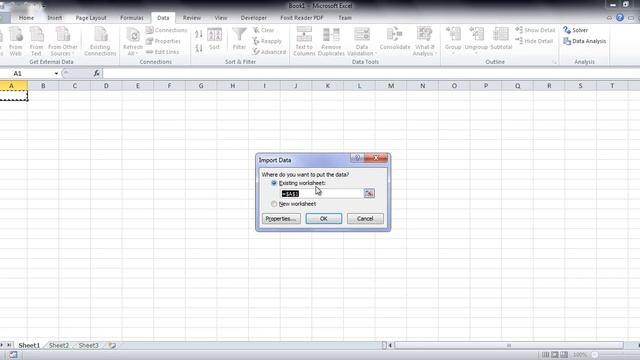640x360 pixels.
Task: Open the Team ribbon tab
Action: coord(345,18)
